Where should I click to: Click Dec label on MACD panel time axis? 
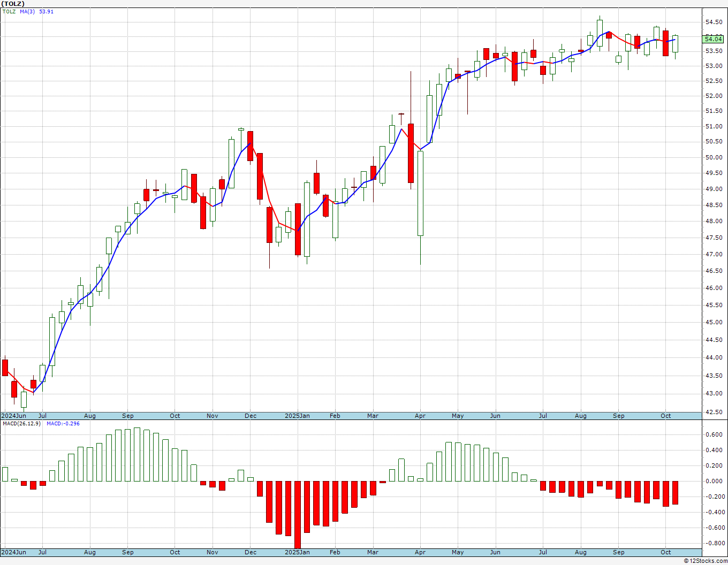251,552
